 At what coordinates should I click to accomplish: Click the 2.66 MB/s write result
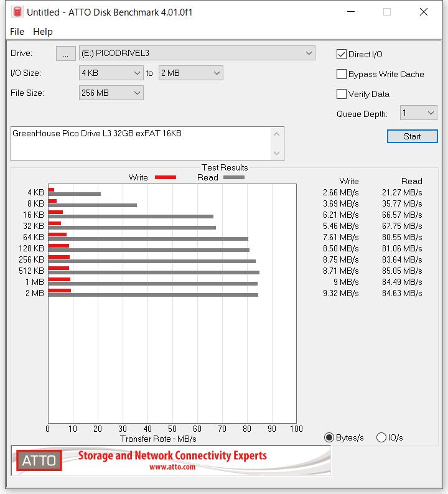340,192
